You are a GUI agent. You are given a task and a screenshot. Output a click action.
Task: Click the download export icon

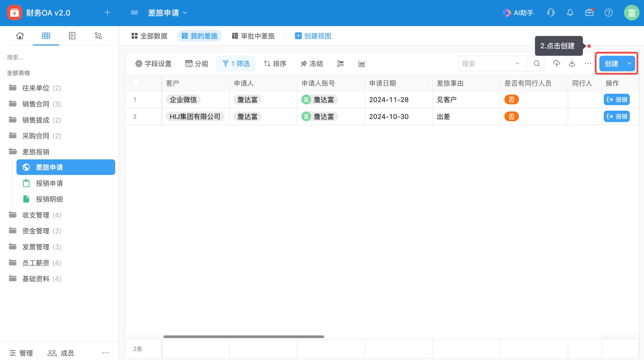coord(572,64)
